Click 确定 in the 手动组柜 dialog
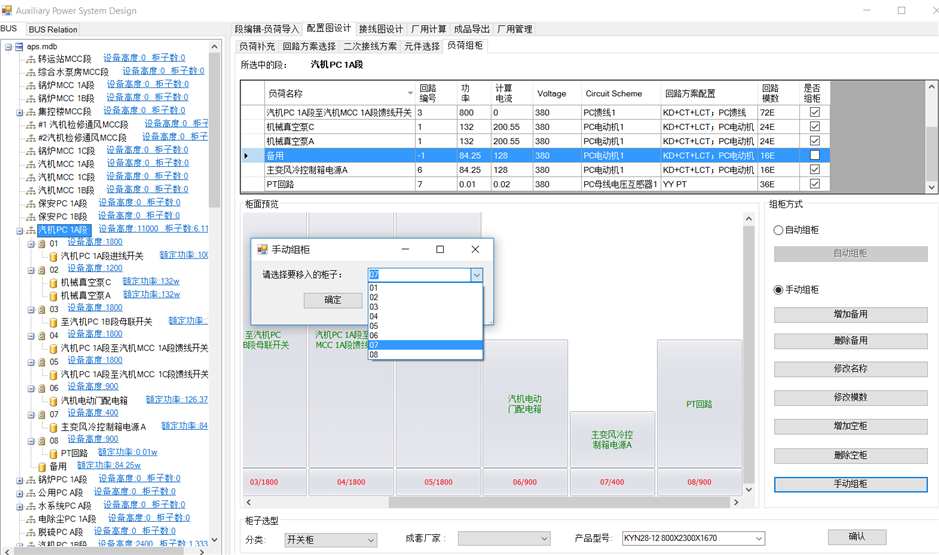The height and width of the screenshot is (555, 939). 333,300
